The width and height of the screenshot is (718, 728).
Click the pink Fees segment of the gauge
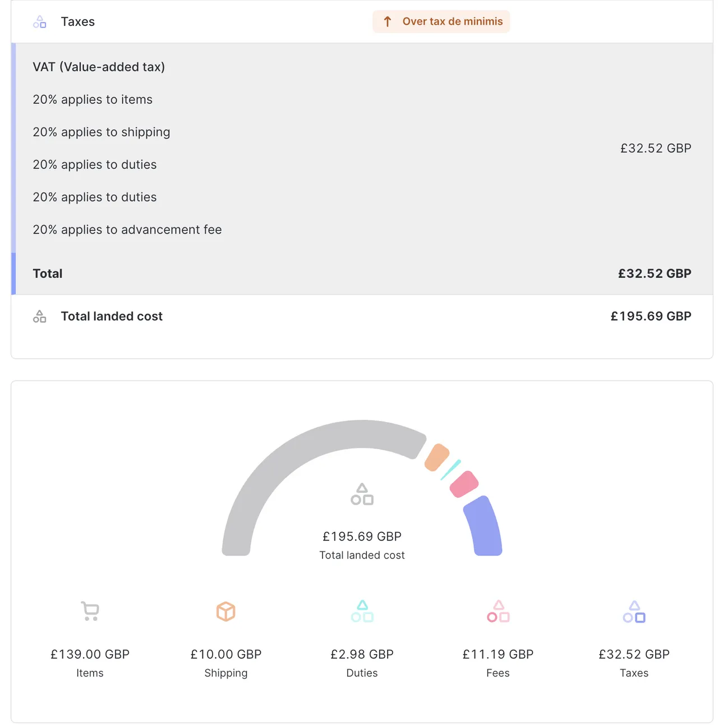click(x=463, y=484)
